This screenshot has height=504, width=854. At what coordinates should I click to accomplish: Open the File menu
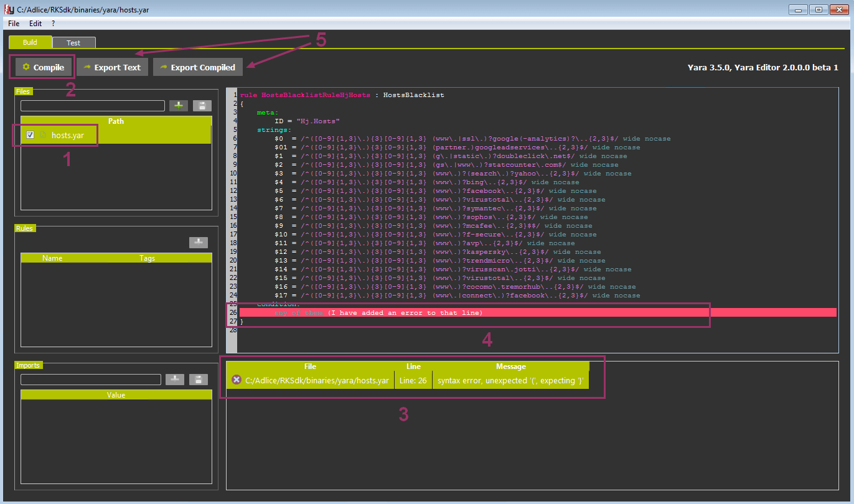click(x=14, y=23)
